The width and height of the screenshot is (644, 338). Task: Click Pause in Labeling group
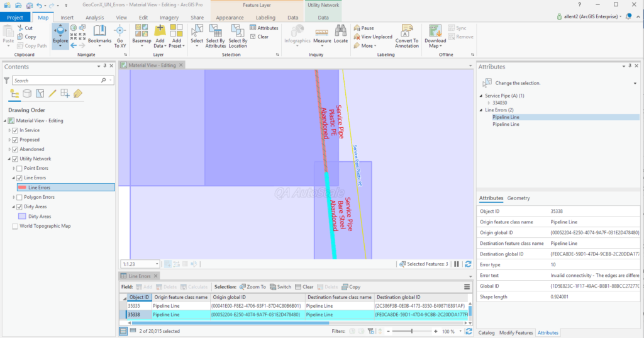click(x=364, y=28)
